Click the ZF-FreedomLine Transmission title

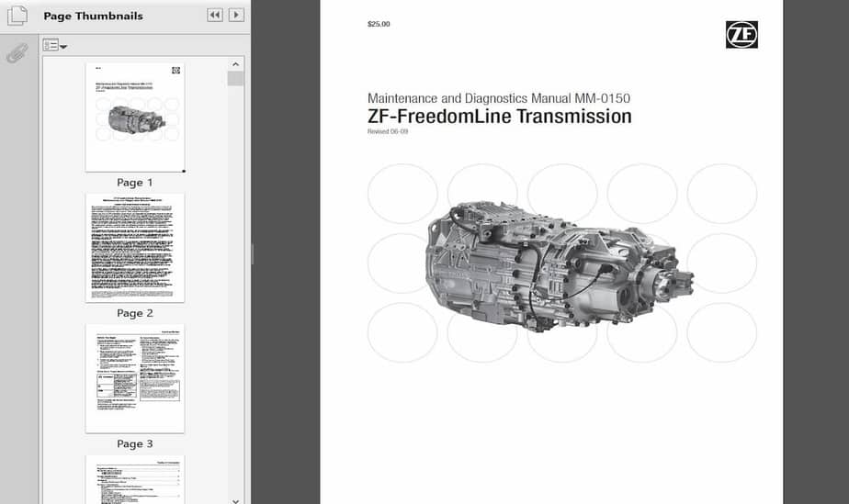[499, 117]
